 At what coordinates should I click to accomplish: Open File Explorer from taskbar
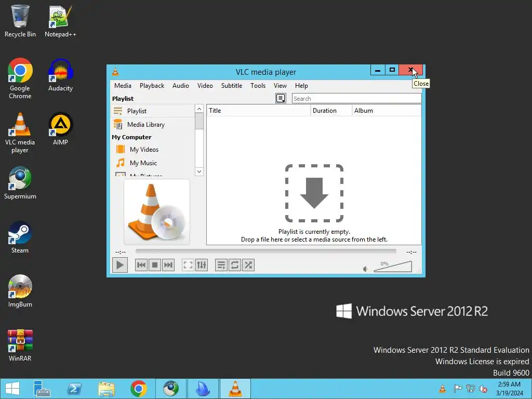click(107, 389)
